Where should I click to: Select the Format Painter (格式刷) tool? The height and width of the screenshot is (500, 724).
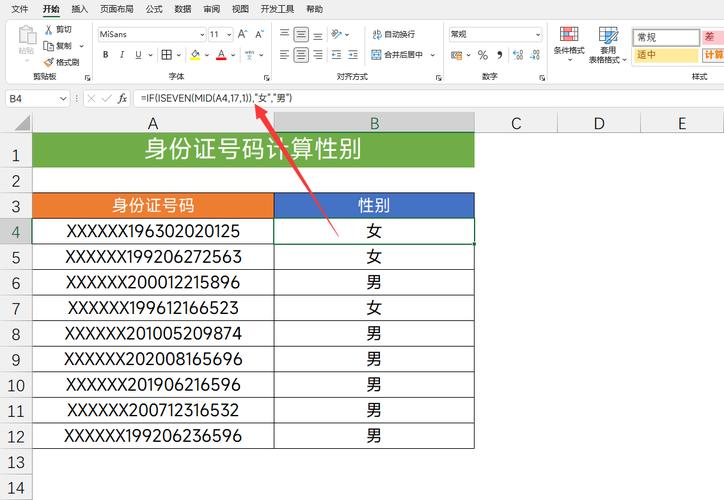[x=61, y=62]
